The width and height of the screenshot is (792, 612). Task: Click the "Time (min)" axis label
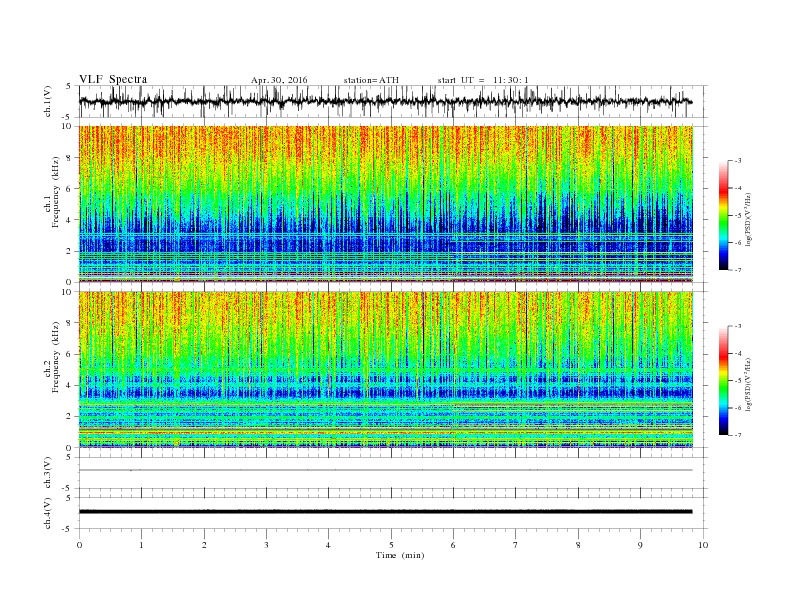coord(400,555)
